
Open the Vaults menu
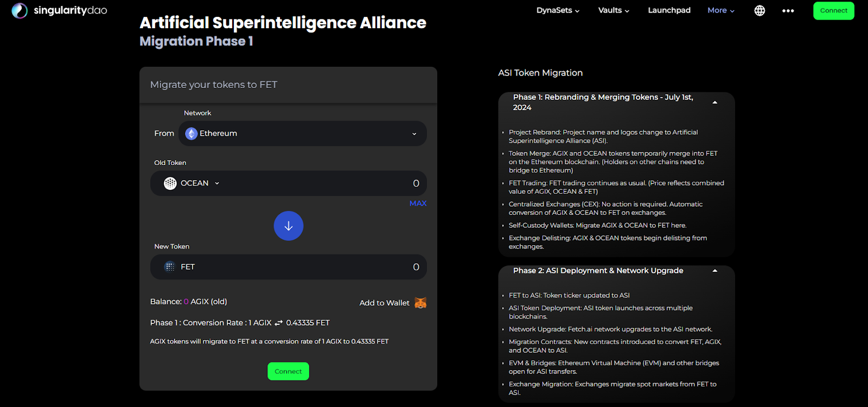click(614, 10)
